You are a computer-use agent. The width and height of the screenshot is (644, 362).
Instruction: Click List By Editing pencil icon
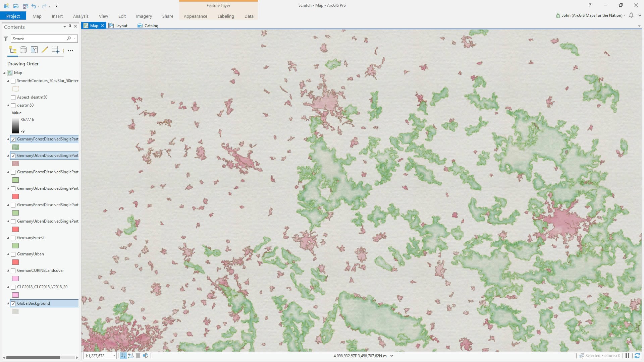click(45, 50)
